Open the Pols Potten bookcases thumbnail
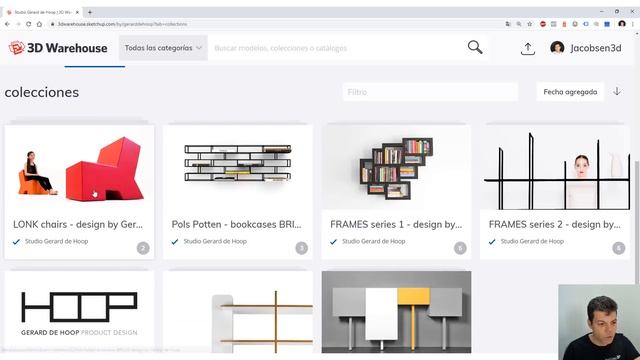Viewport: 640px width, 360px height. pyautogui.click(x=238, y=167)
